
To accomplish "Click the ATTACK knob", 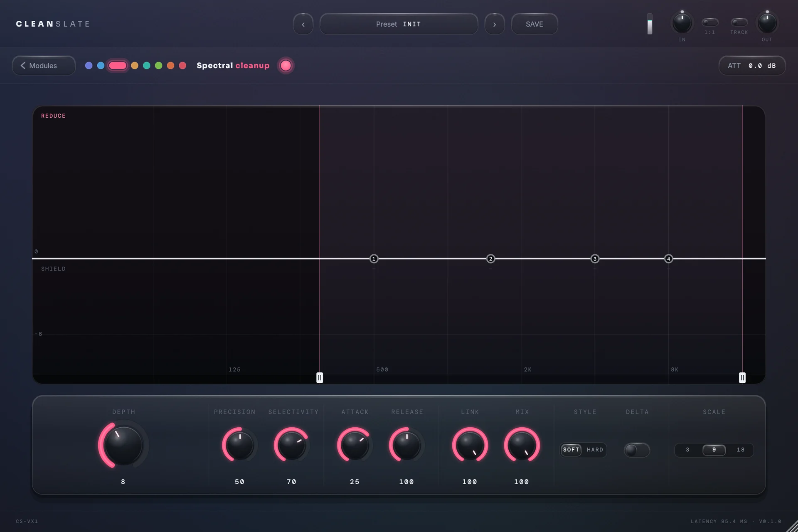I will click(x=355, y=445).
